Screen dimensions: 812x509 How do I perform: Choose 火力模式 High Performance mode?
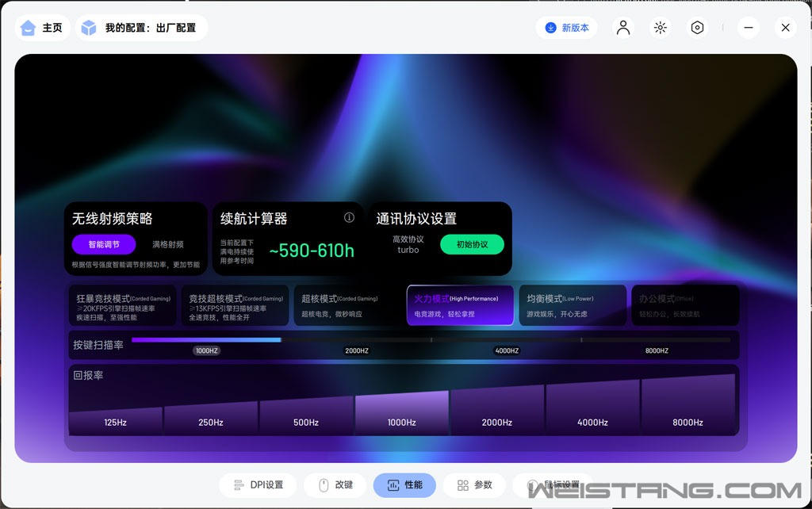coord(461,305)
